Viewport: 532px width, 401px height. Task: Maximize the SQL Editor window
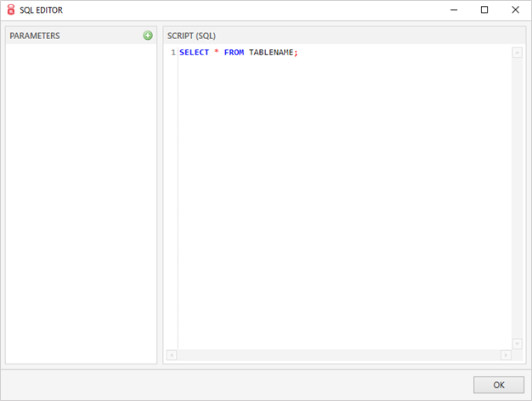click(484, 10)
